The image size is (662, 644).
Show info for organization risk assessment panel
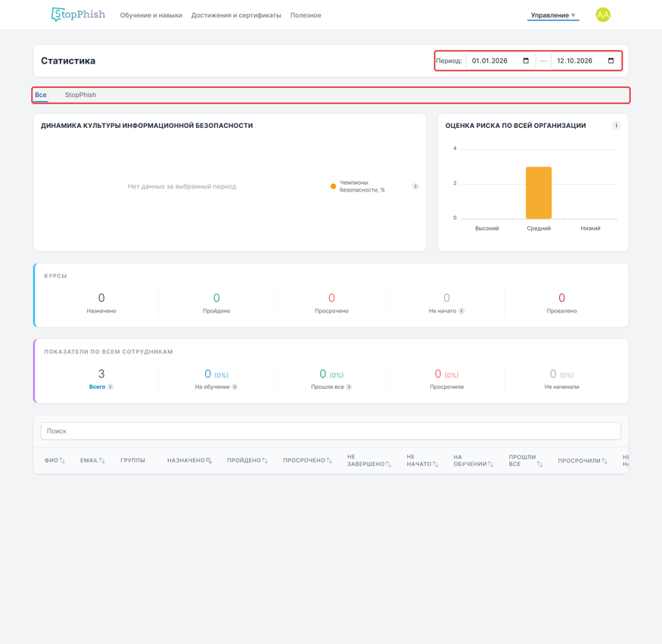[x=617, y=126]
